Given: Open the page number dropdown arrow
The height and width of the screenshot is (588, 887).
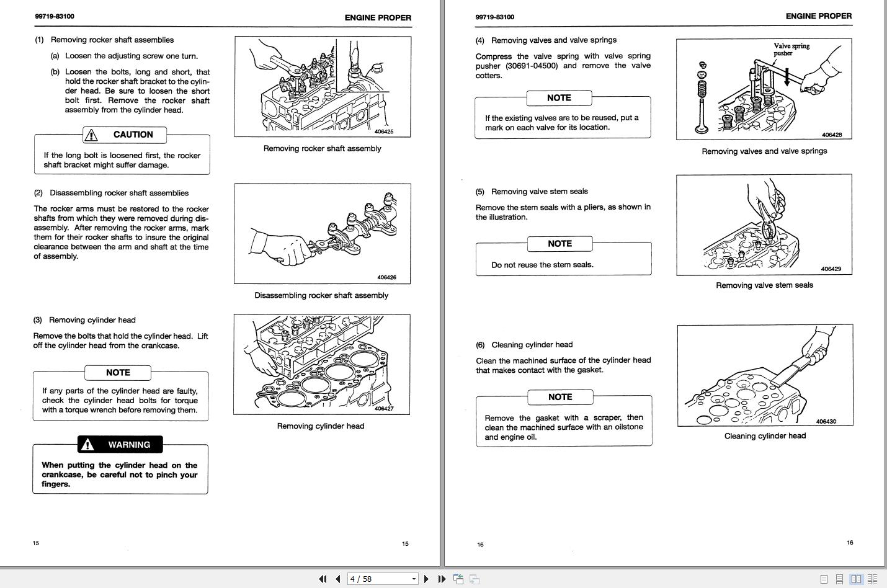Looking at the screenshot, I should tap(414, 579).
